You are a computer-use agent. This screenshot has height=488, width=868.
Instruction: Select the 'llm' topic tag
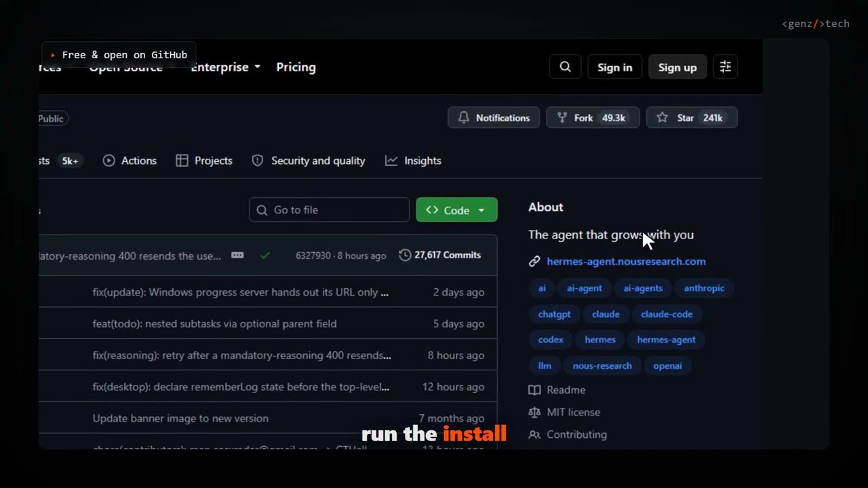[x=545, y=365]
